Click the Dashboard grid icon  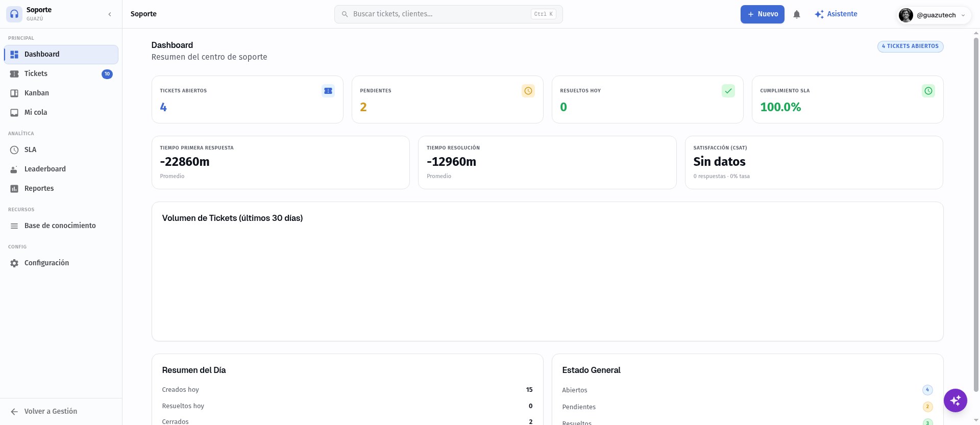coord(14,55)
